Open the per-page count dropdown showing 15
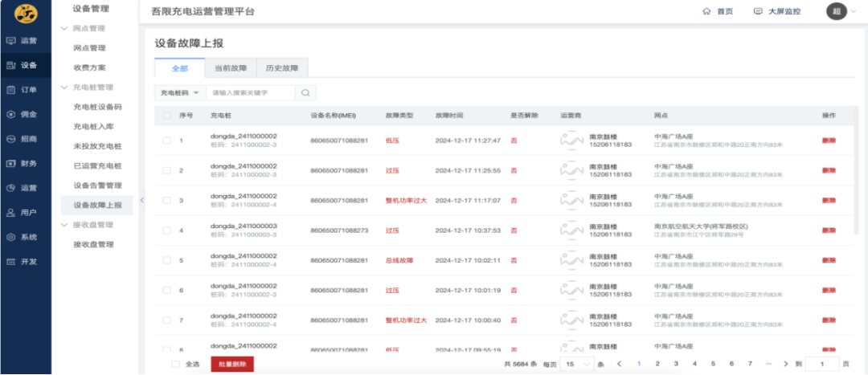The image size is (868, 375). 577,364
